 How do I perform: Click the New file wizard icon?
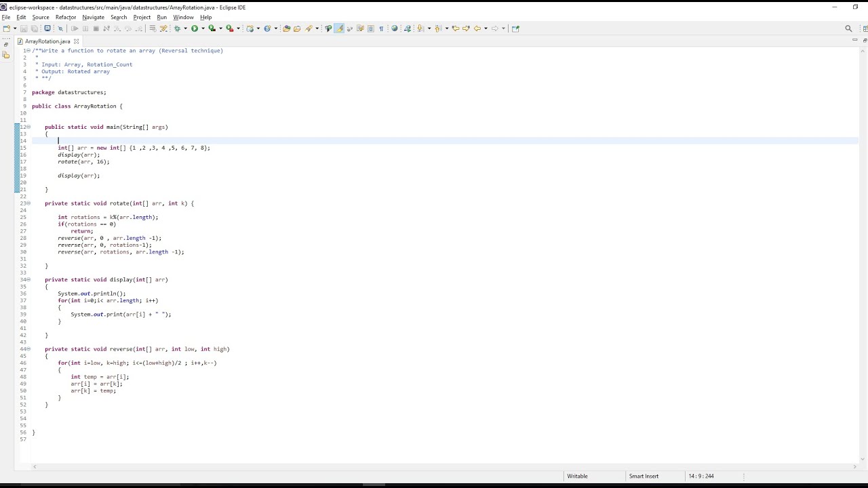pyautogui.click(x=7, y=28)
